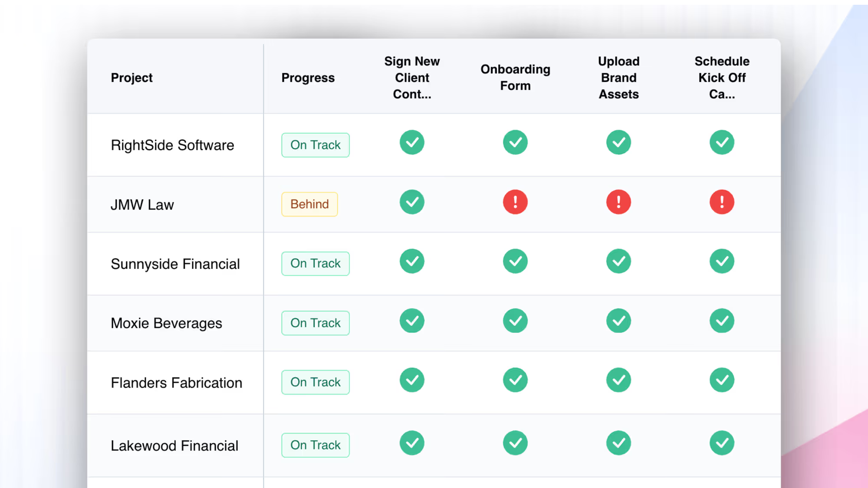
Task: Click RightSide Software's Schedule Kick Off checkmark
Action: (x=722, y=142)
